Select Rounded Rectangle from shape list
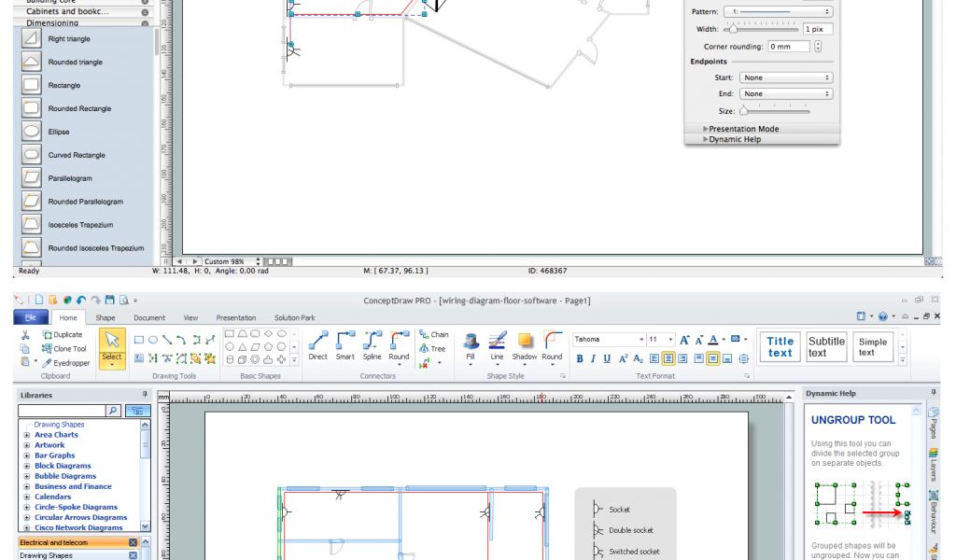956x560 pixels. click(79, 108)
